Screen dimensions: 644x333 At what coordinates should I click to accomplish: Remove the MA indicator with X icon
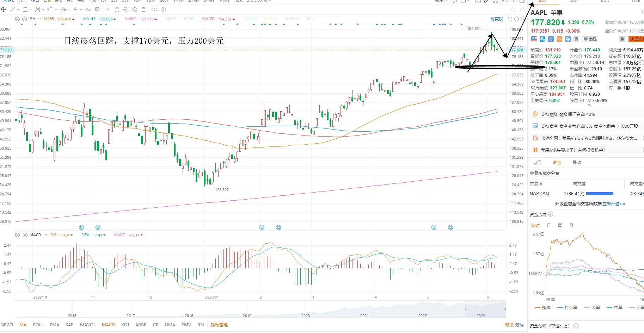click(x=24, y=19)
